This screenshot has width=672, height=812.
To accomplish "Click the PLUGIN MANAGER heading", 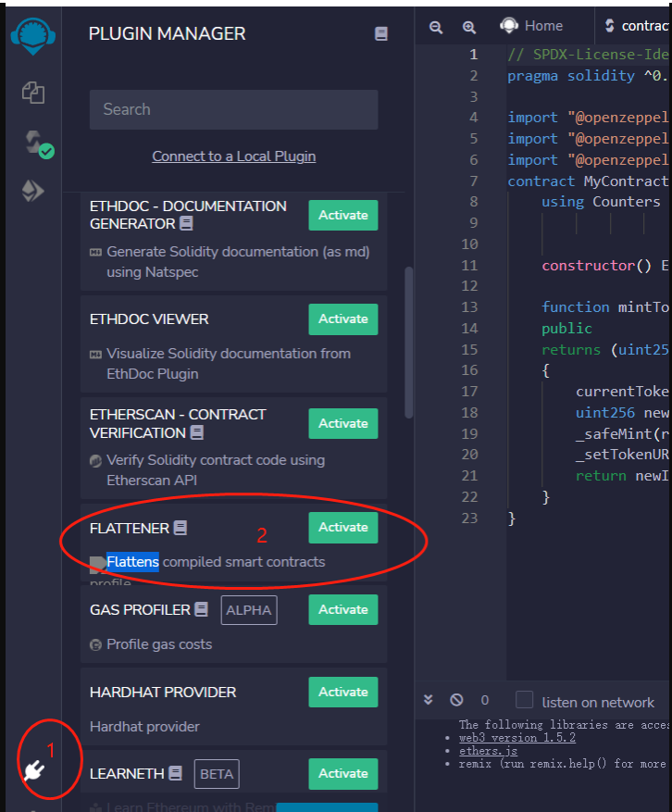I will click(x=167, y=33).
